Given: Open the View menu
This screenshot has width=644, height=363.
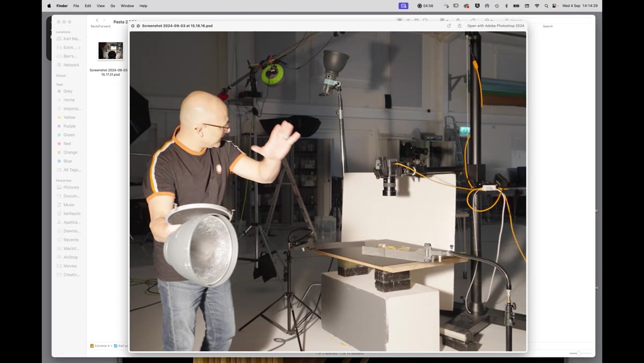Looking at the screenshot, I should (100, 6).
